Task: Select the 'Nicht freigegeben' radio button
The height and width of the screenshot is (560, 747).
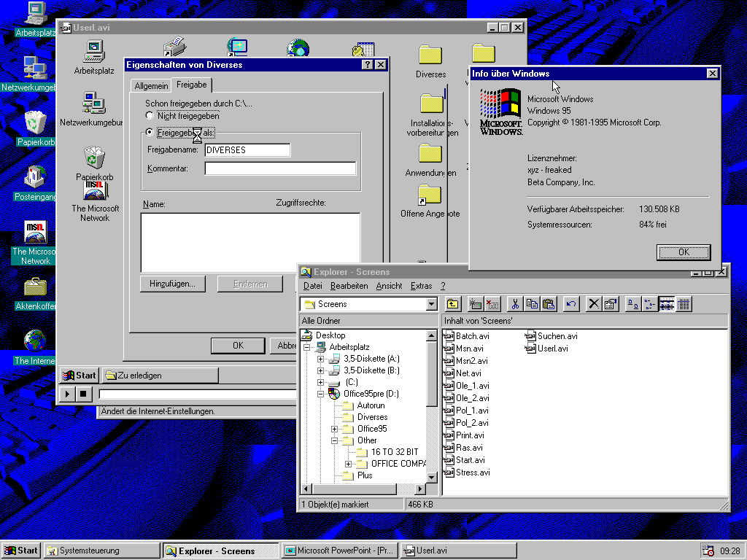Action: (150, 116)
